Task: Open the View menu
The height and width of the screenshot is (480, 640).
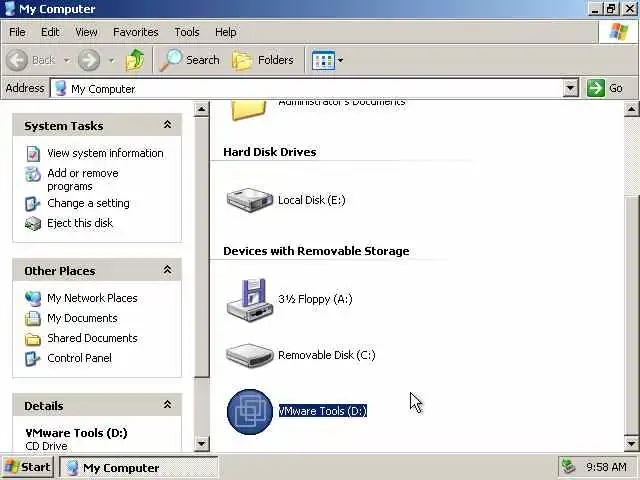Action: point(86,32)
